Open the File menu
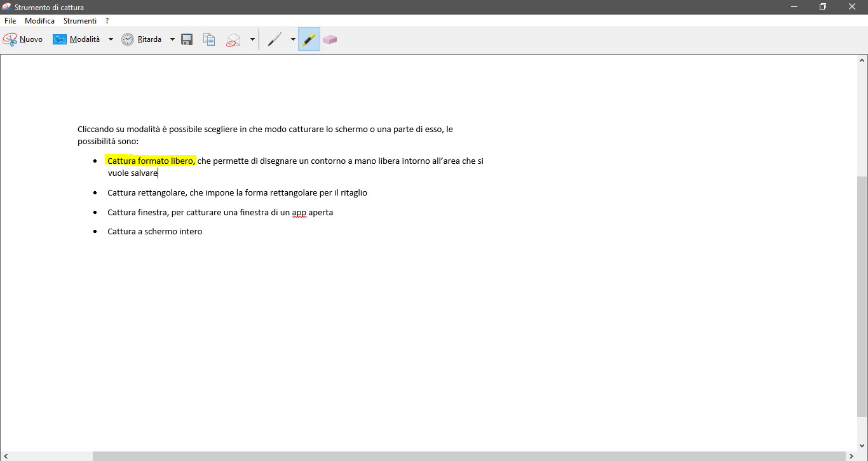Viewport: 868px width, 461px height. click(10, 20)
